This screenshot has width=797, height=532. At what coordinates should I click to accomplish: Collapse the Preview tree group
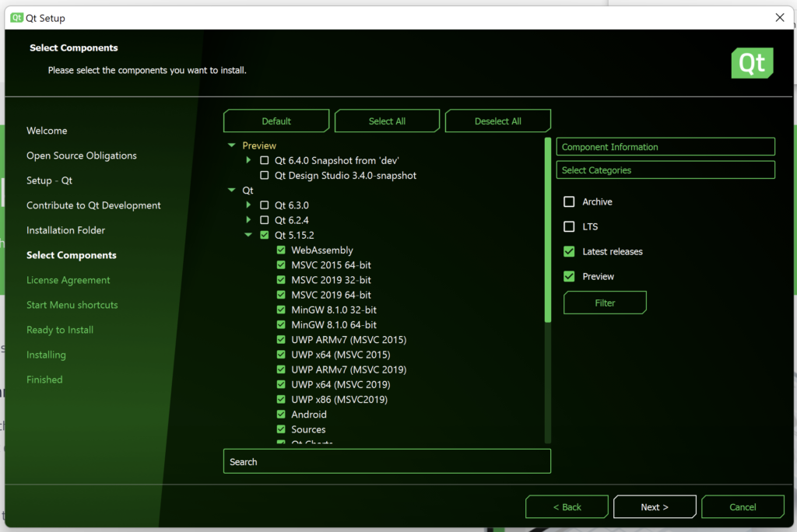click(x=232, y=145)
